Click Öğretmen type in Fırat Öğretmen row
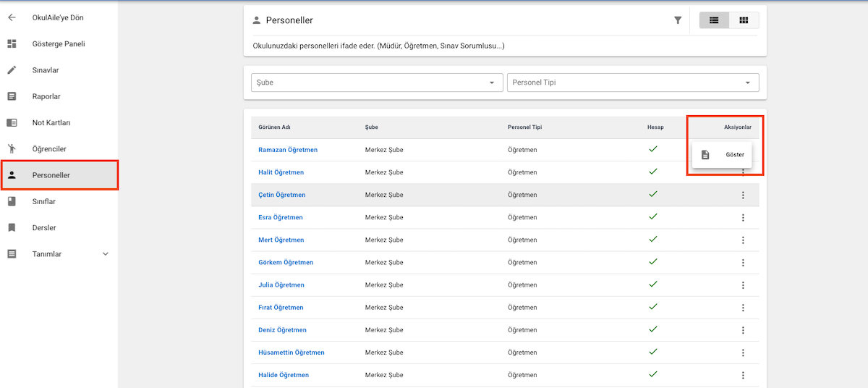This screenshot has height=388, width=868. coord(522,308)
